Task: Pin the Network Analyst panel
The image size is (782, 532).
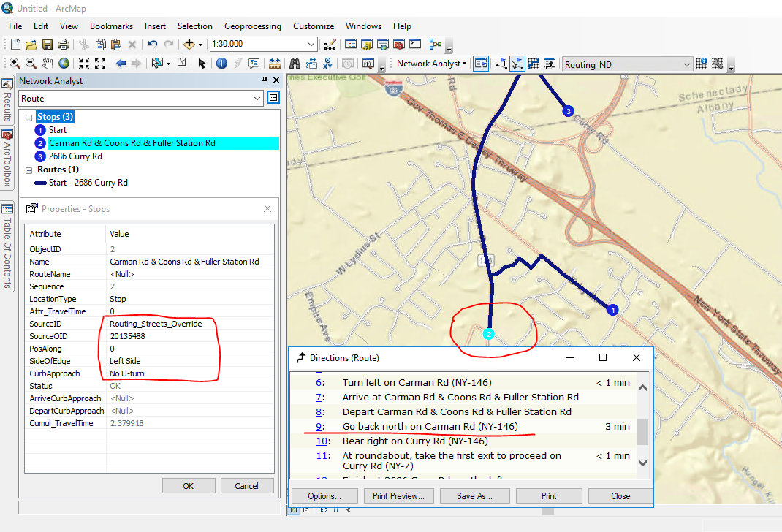Action: tap(265, 80)
